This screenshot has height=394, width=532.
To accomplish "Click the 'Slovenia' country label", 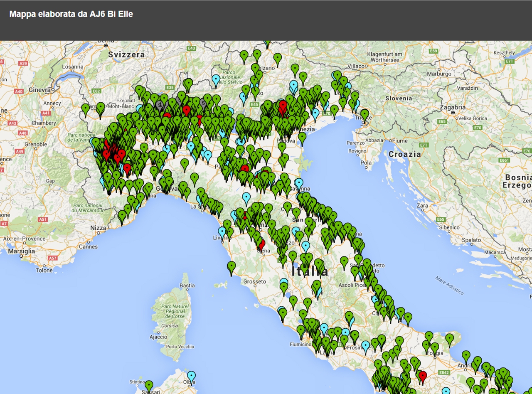I will point(399,98).
